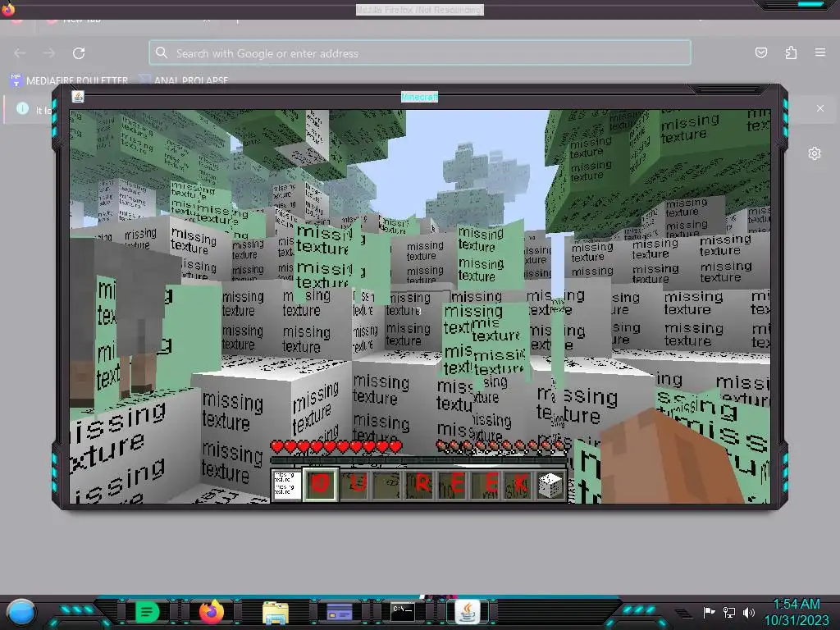Click the Firefox logo in the title bar
The width and height of the screenshot is (840, 630).
(x=8, y=9)
